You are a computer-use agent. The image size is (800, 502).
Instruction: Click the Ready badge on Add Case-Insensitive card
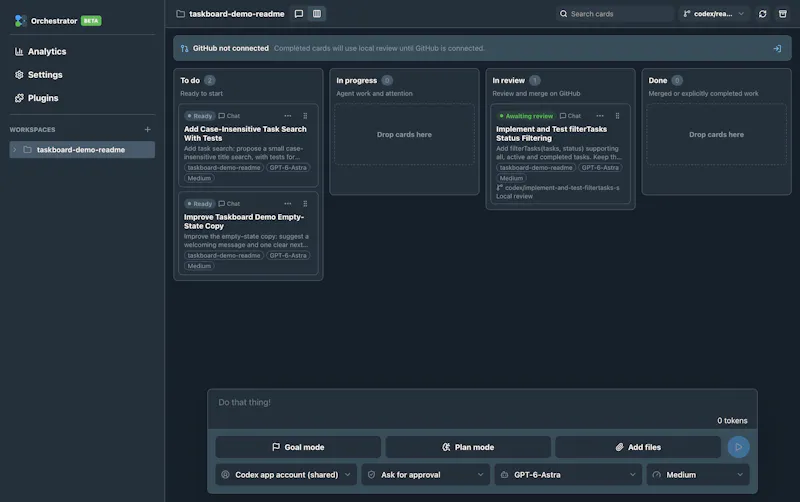tap(199, 116)
